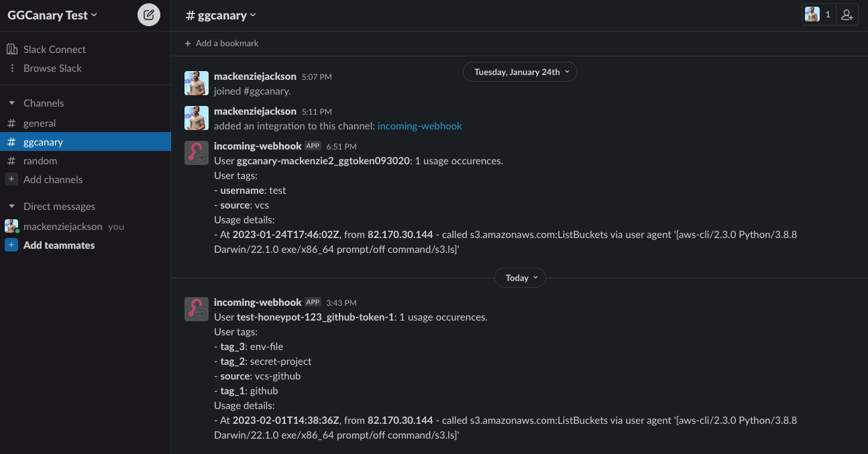Screen dimensions: 868x454
Task: Click the compose new message icon
Action: 149,15
